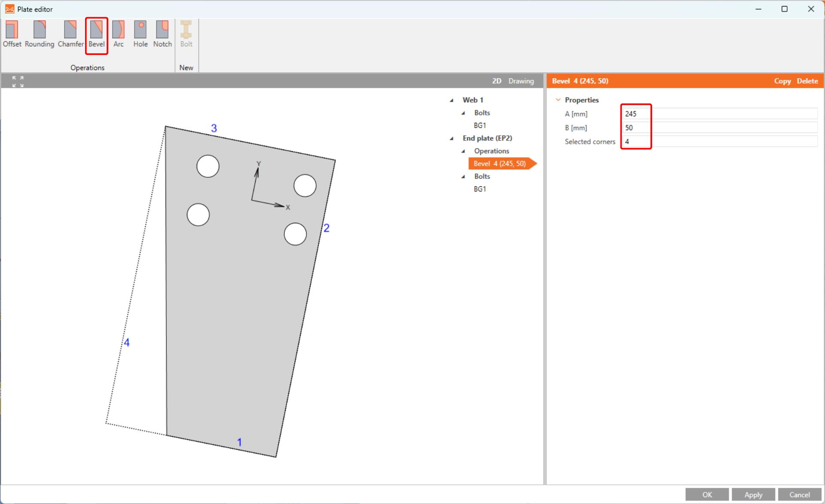Collapse the Web 1 tree node
The image size is (825, 504).
(x=452, y=100)
